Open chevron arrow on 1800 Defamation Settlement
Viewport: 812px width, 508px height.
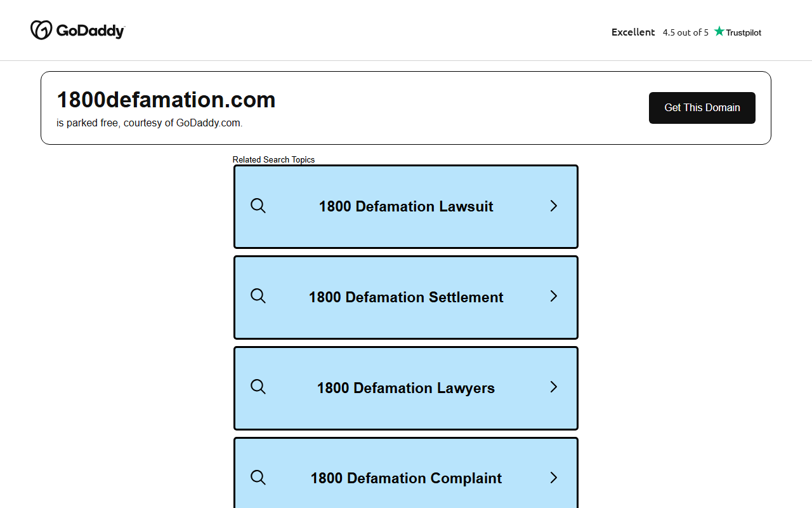(554, 296)
